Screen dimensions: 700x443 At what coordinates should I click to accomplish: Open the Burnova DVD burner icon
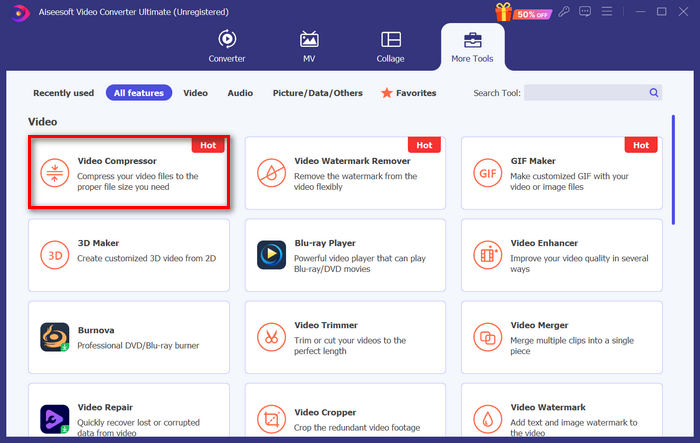54,337
